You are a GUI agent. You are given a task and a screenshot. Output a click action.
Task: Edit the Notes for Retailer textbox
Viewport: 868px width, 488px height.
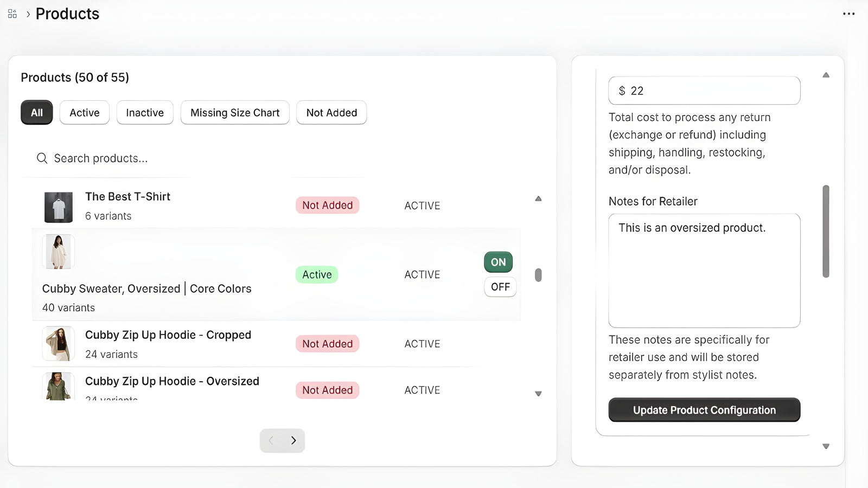click(x=704, y=271)
